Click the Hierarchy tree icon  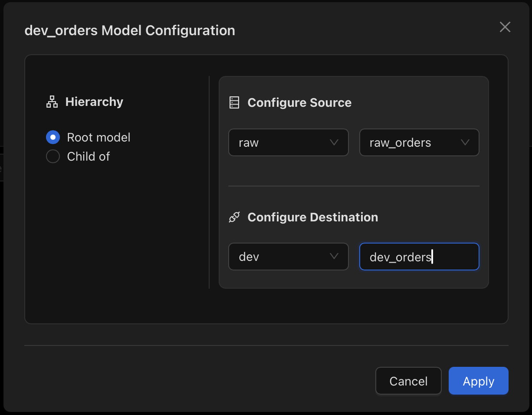click(52, 102)
